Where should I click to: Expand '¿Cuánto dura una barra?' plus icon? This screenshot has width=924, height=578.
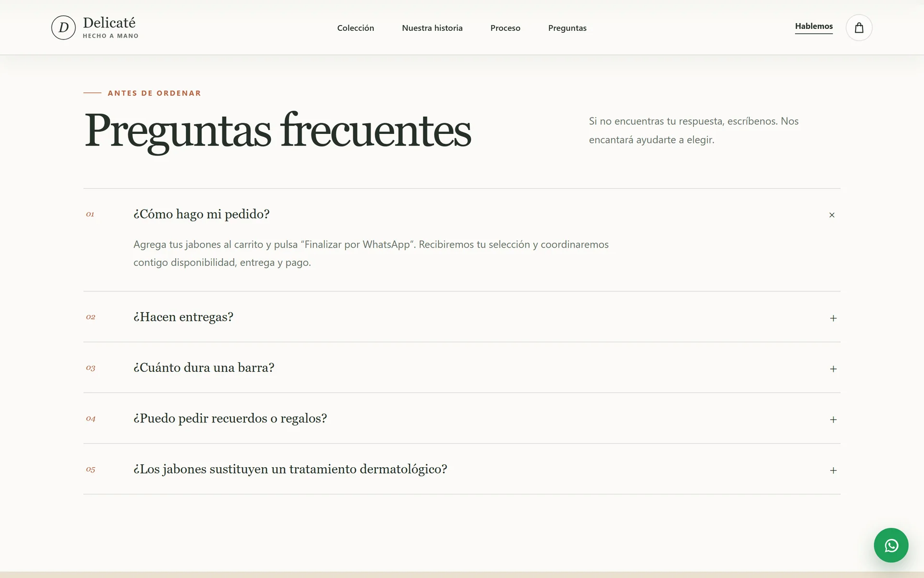coord(833,369)
